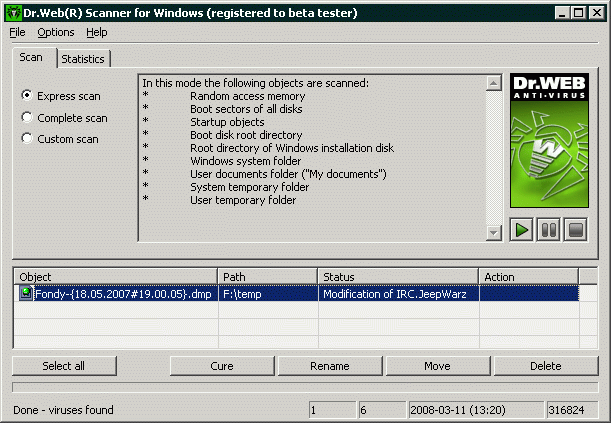Click the 'Done - viruses found' status text
Image resolution: width=611 pixels, height=423 pixels.
point(63,410)
